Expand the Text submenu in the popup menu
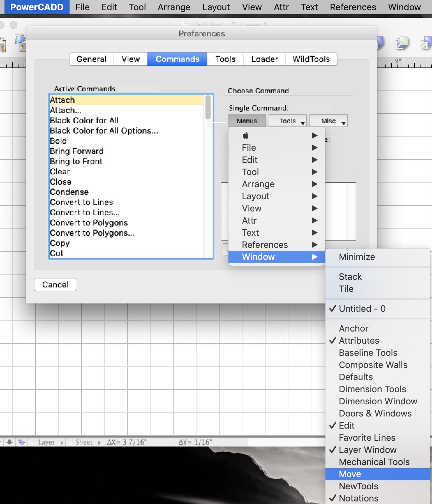Image resolution: width=432 pixels, height=504 pixels. [277, 233]
